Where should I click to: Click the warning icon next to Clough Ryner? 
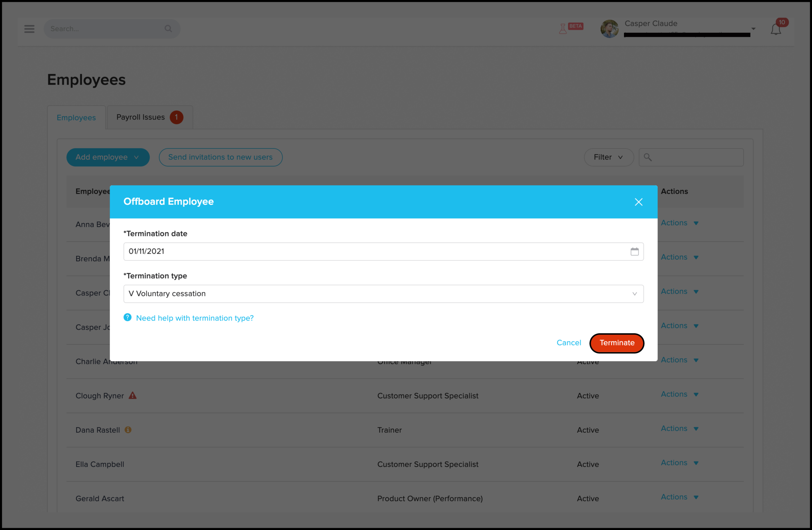point(132,396)
